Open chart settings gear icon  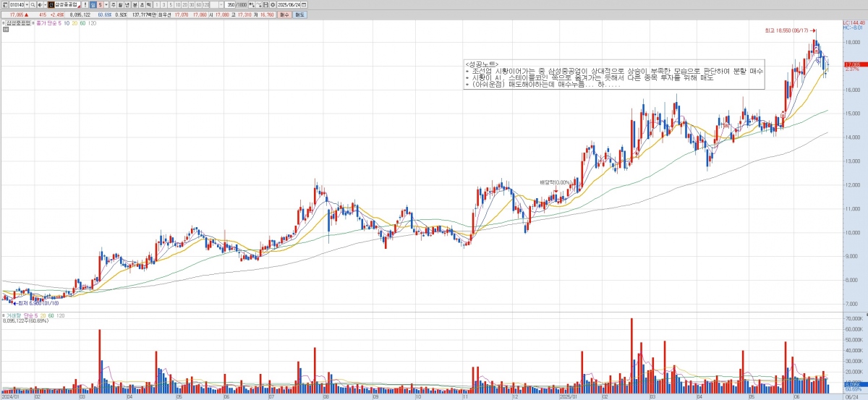tap(272, 4)
